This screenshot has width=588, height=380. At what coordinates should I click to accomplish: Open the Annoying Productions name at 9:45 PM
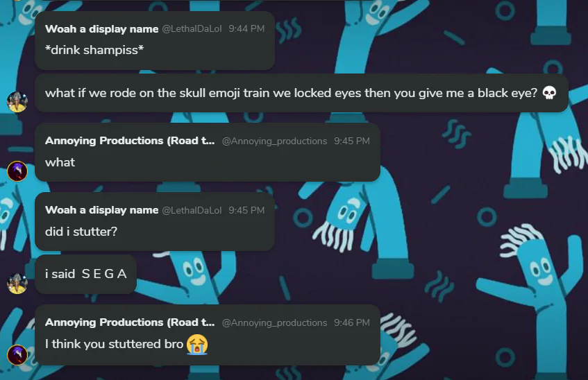130,141
